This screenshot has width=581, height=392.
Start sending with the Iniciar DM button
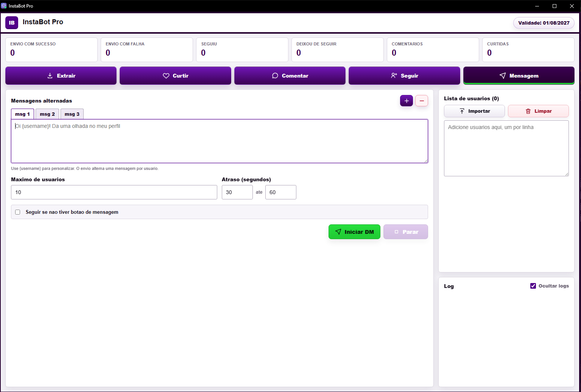pyautogui.click(x=354, y=232)
